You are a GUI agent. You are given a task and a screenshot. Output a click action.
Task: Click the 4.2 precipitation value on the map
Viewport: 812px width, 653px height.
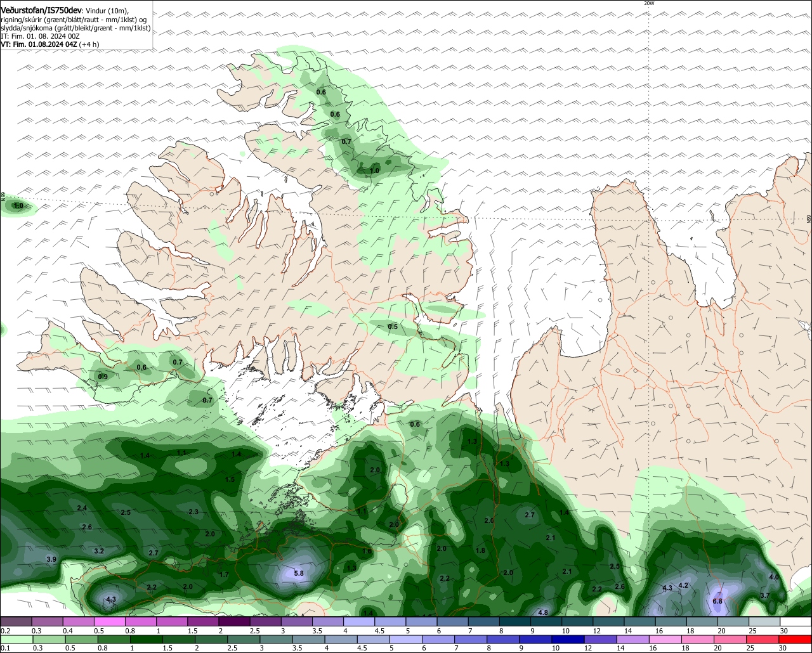pos(683,585)
